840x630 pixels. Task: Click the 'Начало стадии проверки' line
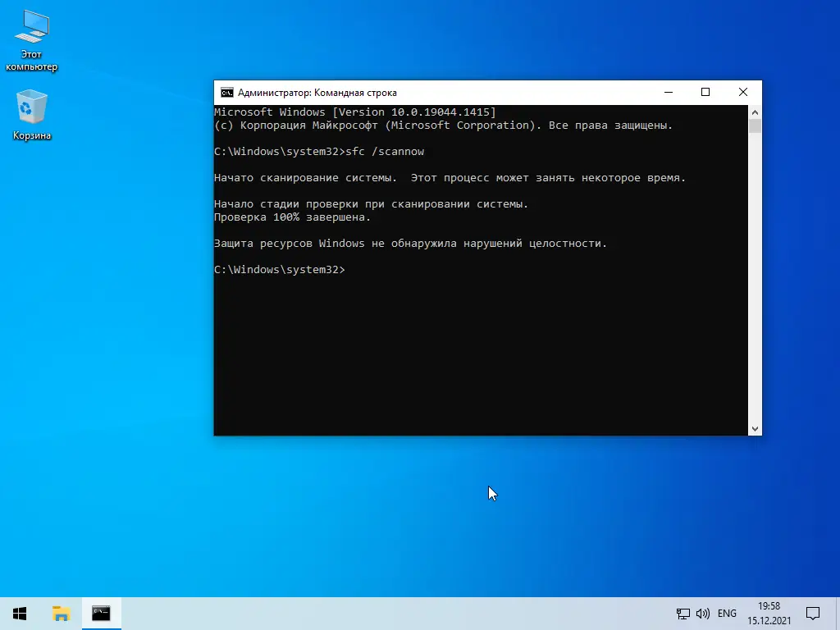coord(372,204)
